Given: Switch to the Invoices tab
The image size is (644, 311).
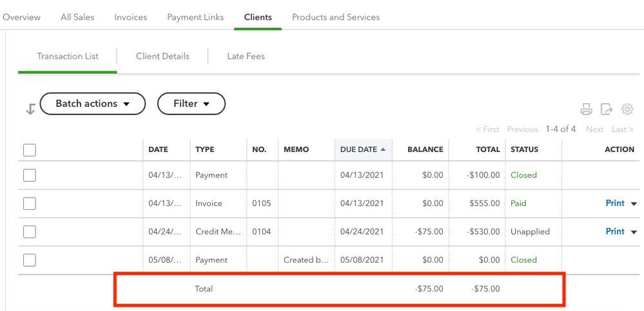Looking at the screenshot, I should pyautogui.click(x=131, y=17).
